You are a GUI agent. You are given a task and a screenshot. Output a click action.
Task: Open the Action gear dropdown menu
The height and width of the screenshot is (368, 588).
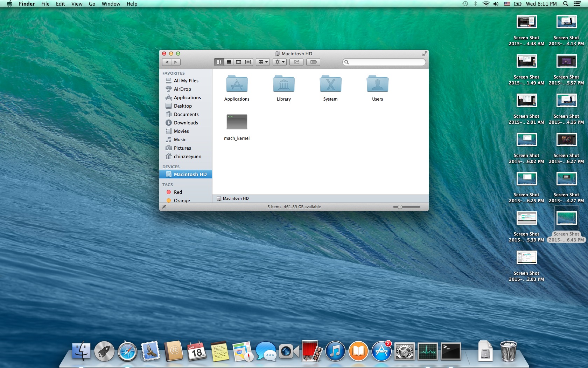[280, 62]
